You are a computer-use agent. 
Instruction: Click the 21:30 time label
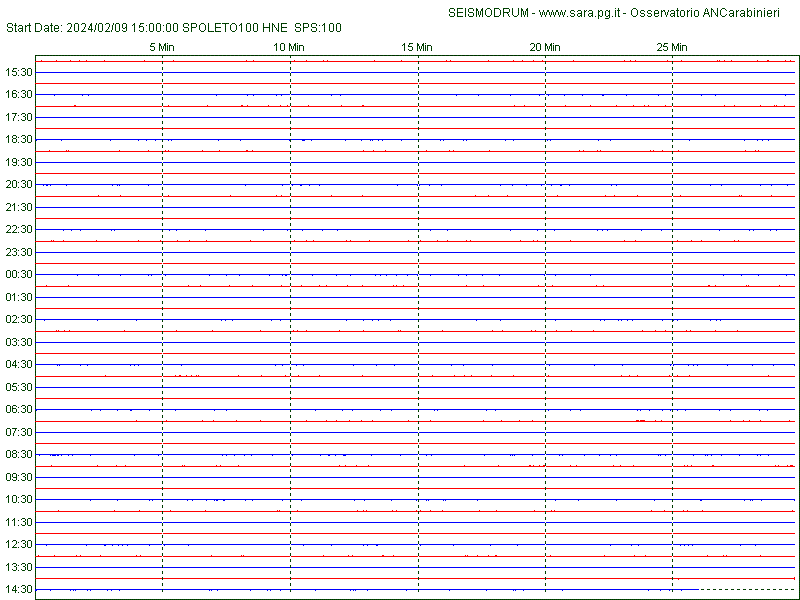tap(19, 207)
